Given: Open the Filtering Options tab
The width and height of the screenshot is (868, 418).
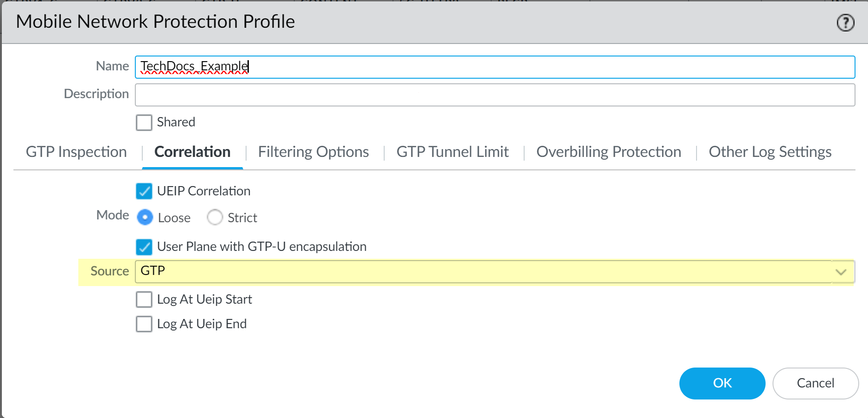Looking at the screenshot, I should point(313,152).
